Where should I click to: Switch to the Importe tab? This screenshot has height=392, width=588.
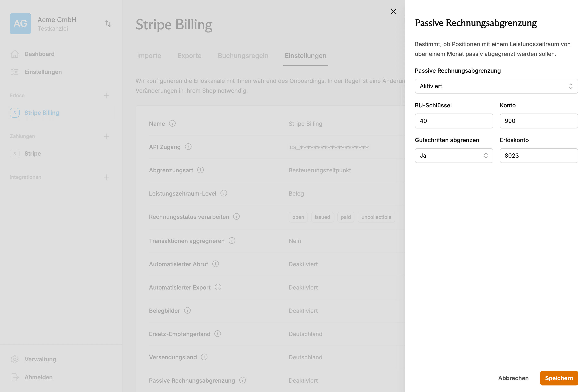[149, 56]
